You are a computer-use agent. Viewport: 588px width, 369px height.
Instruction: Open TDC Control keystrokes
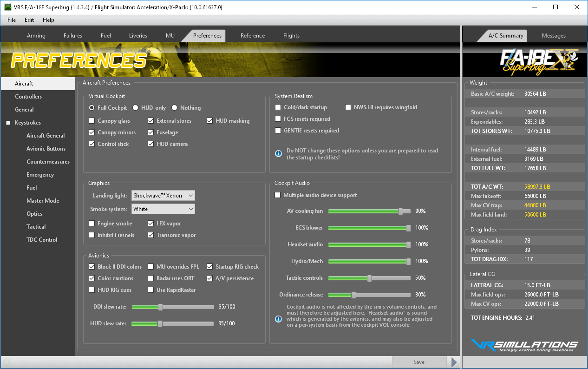tap(42, 240)
